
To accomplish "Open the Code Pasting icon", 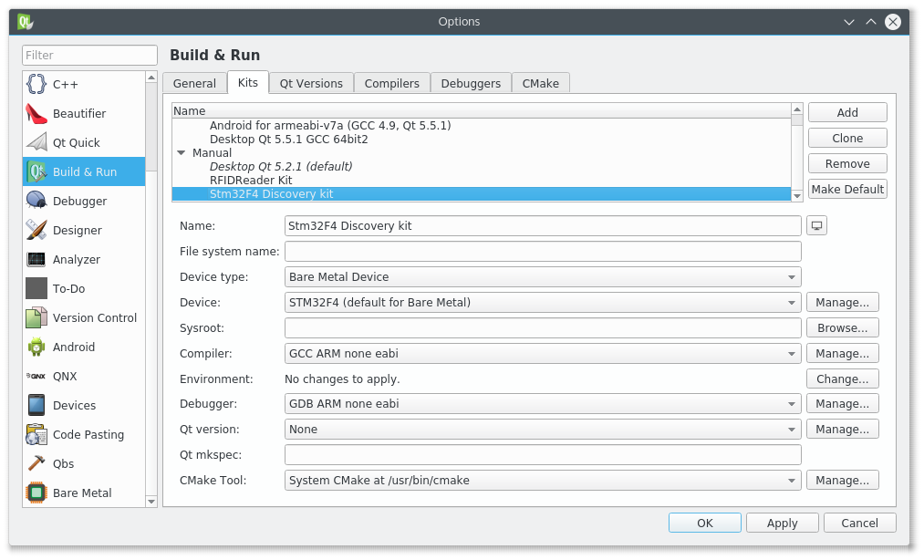I will [36, 434].
